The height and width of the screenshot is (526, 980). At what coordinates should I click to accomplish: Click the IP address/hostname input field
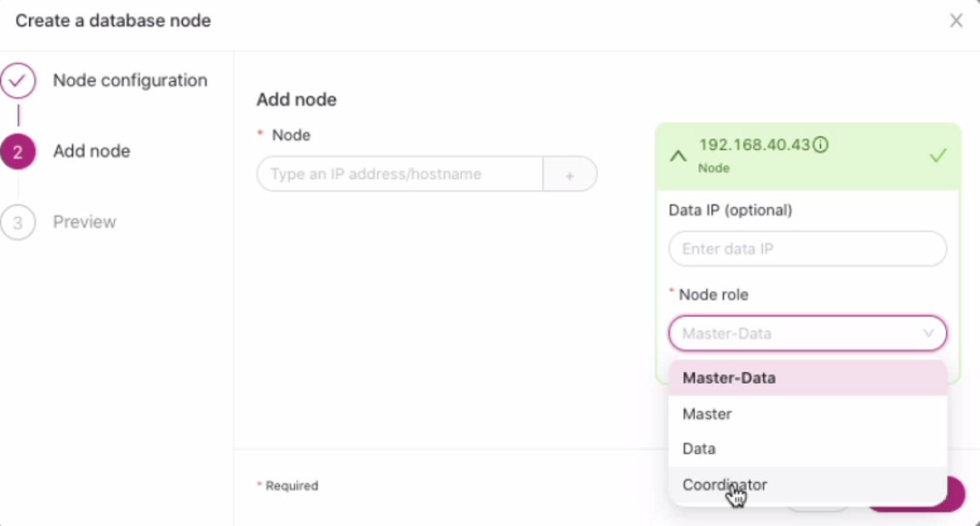click(x=398, y=174)
